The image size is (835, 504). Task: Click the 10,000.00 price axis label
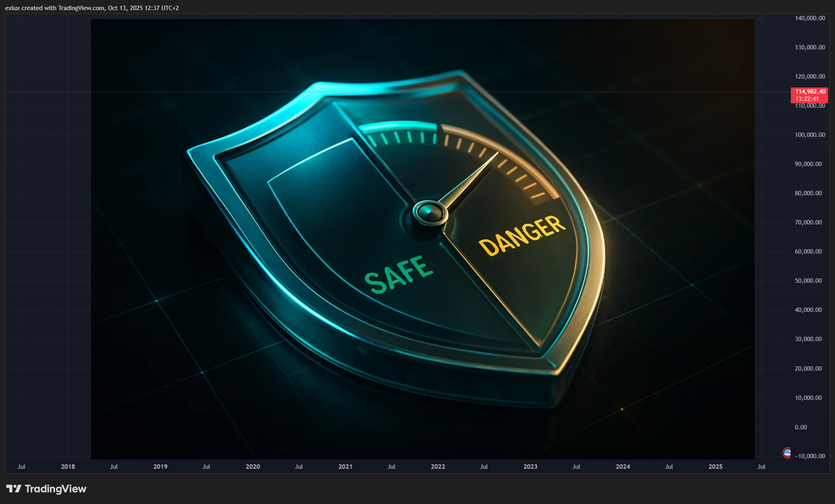808,397
